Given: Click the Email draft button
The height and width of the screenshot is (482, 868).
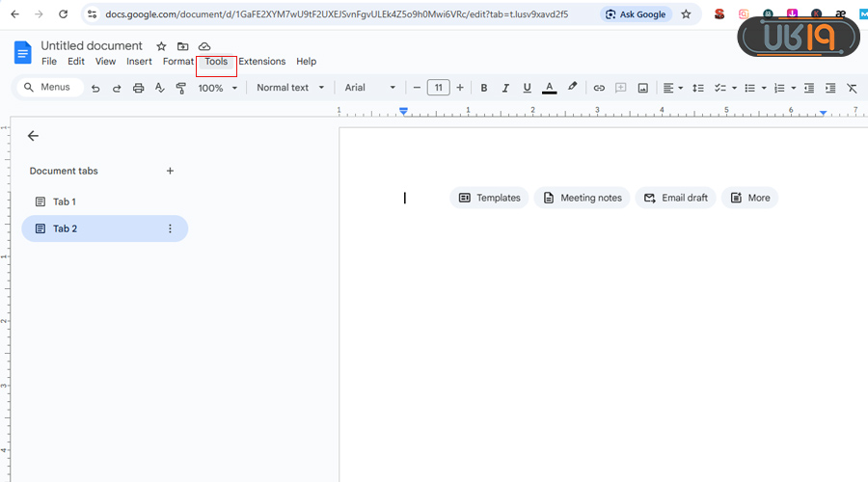Looking at the screenshot, I should [675, 198].
